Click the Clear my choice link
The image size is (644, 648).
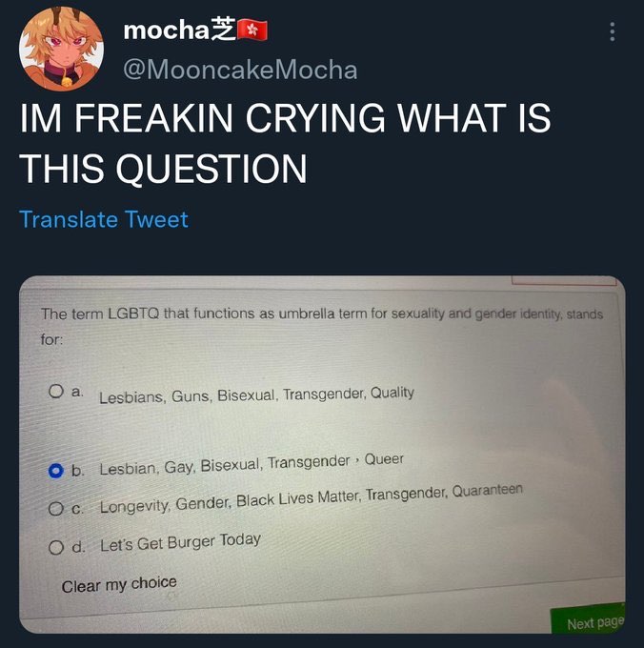click(119, 584)
